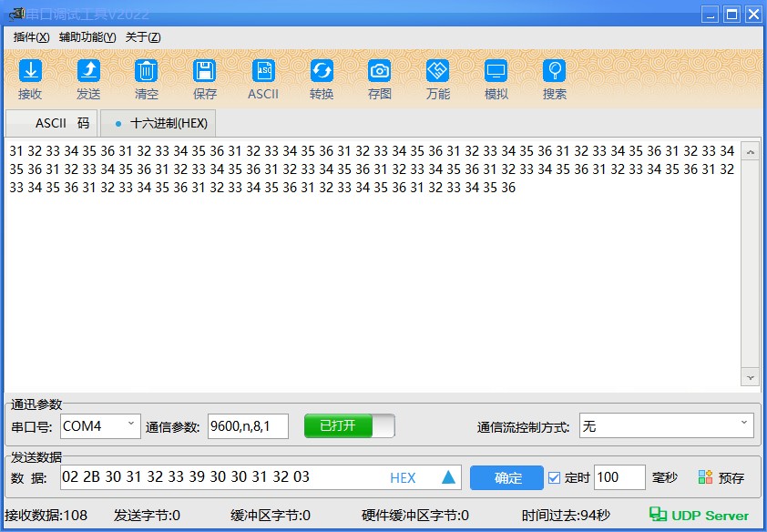Image resolution: width=767 pixels, height=532 pixels.
Task: Switch to the ASCII 码 tab
Action: (x=52, y=123)
